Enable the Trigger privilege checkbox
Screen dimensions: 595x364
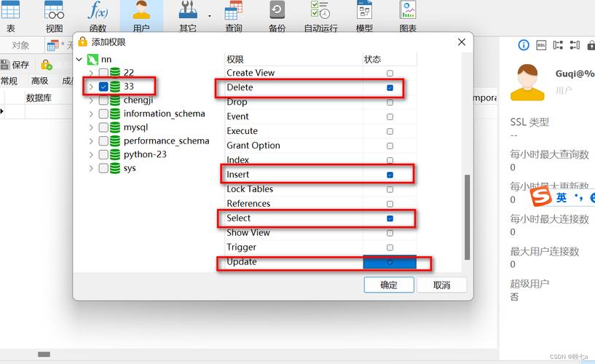[390, 248]
